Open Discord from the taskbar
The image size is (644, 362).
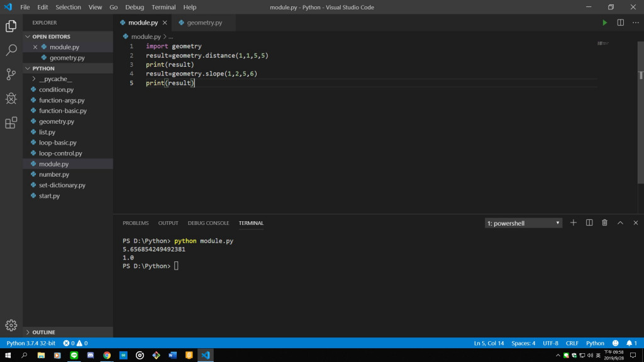click(x=91, y=356)
